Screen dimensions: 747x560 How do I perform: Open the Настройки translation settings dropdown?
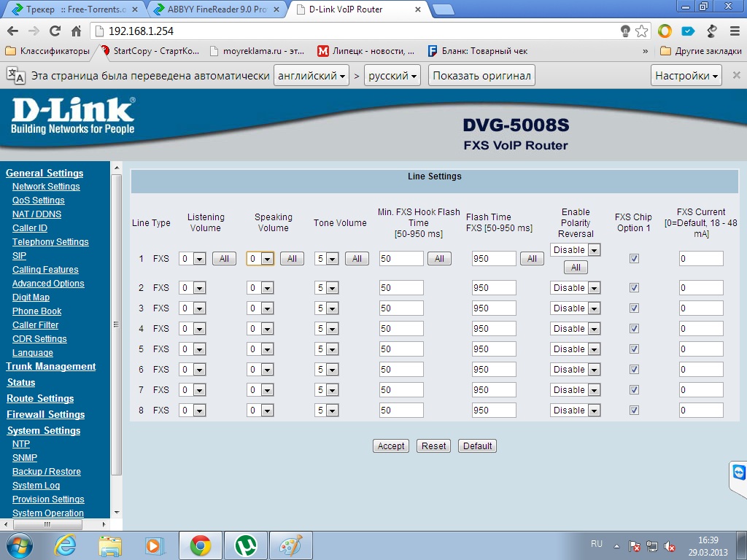tap(686, 75)
